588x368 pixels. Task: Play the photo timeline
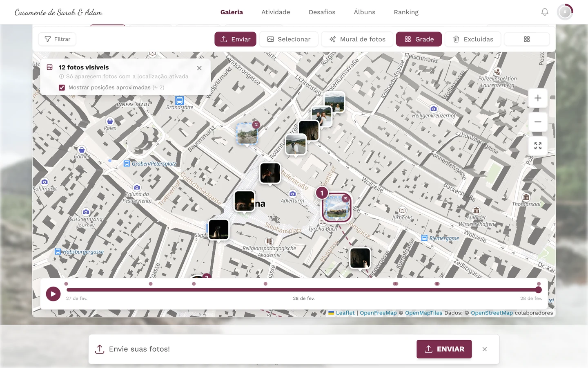(53, 294)
